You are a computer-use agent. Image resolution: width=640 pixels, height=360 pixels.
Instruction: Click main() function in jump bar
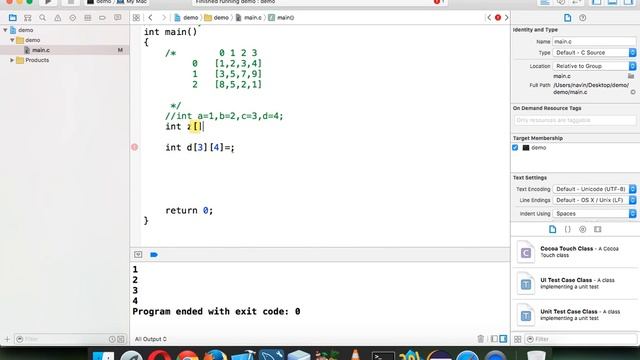click(x=281, y=18)
